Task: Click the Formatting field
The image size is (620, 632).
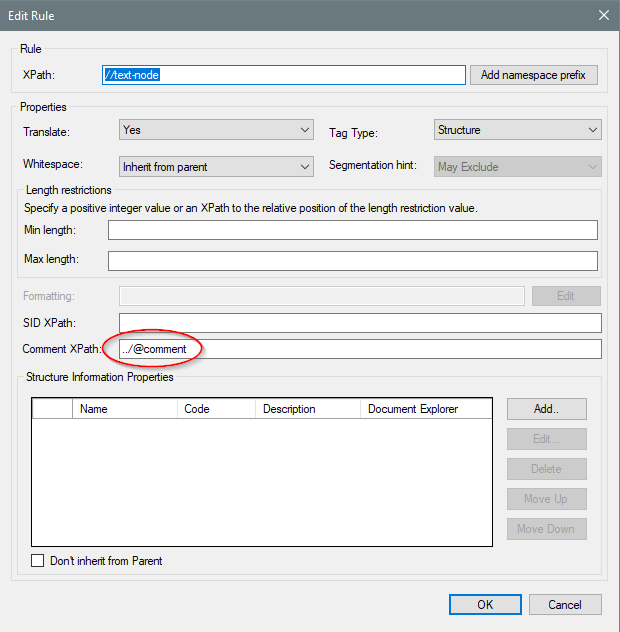Action: pos(322,296)
